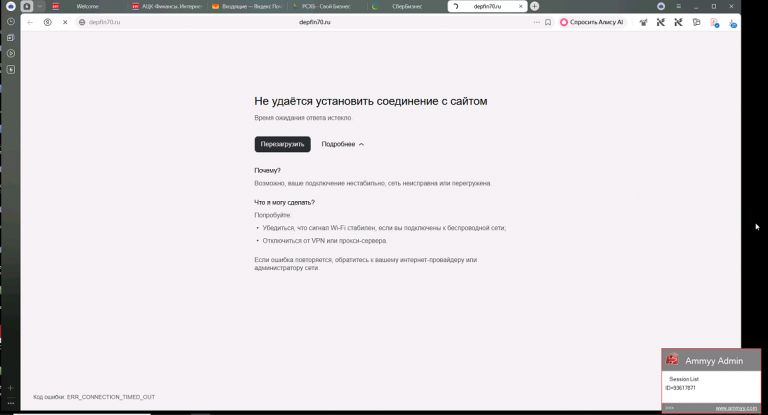The height and width of the screenshot is (415, 768).
Task: Switch to the Welcome tab
Action: click(87, 6)
